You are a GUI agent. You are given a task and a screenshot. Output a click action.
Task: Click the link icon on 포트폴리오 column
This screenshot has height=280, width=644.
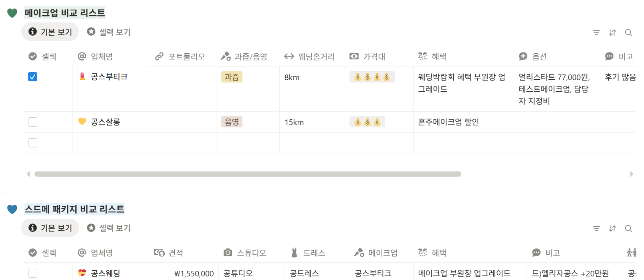coord(160,56)
